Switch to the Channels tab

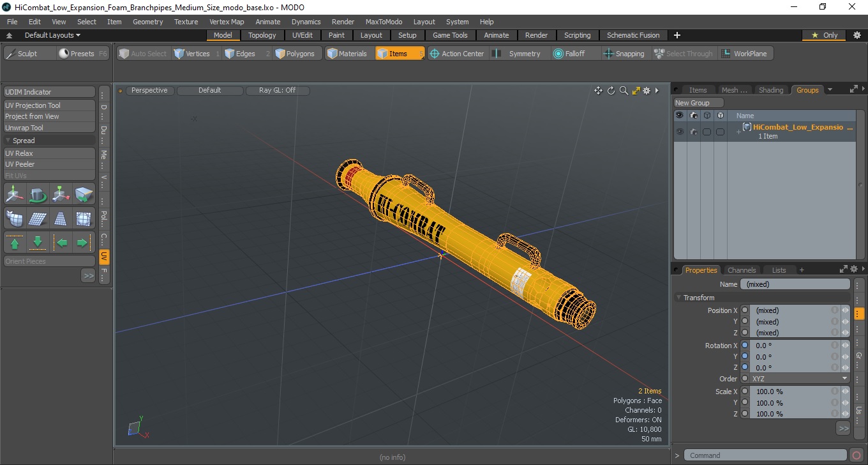coord(742,270)
